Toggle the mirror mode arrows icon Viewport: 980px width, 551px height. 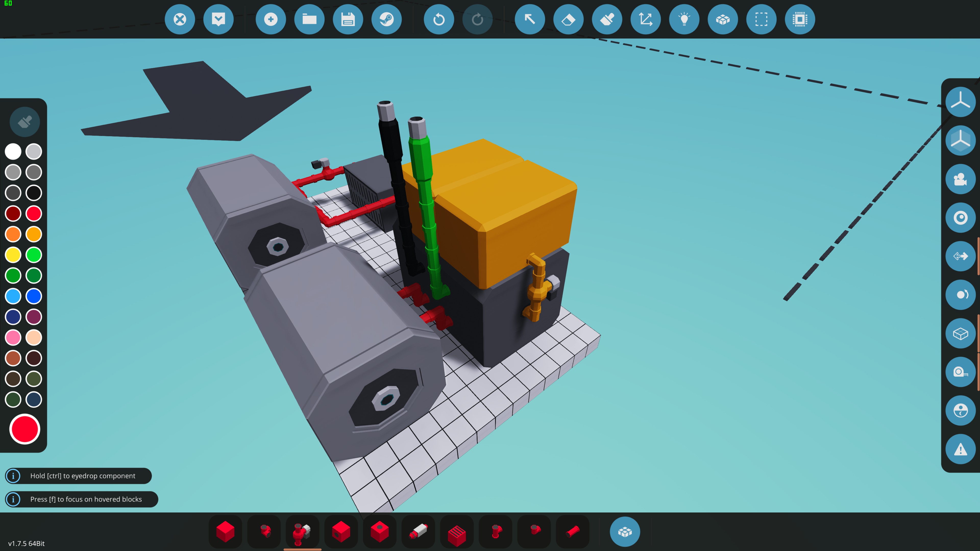pyautogui.click(x=960, y=256)
